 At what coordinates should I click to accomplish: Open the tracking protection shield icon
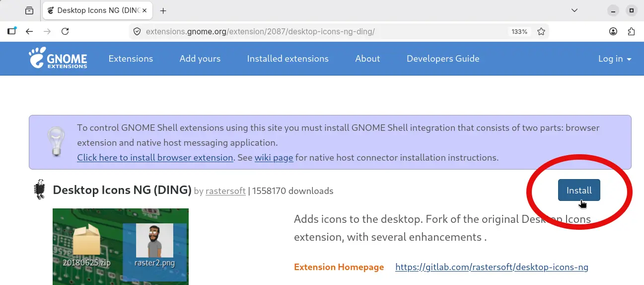[137, 31]
